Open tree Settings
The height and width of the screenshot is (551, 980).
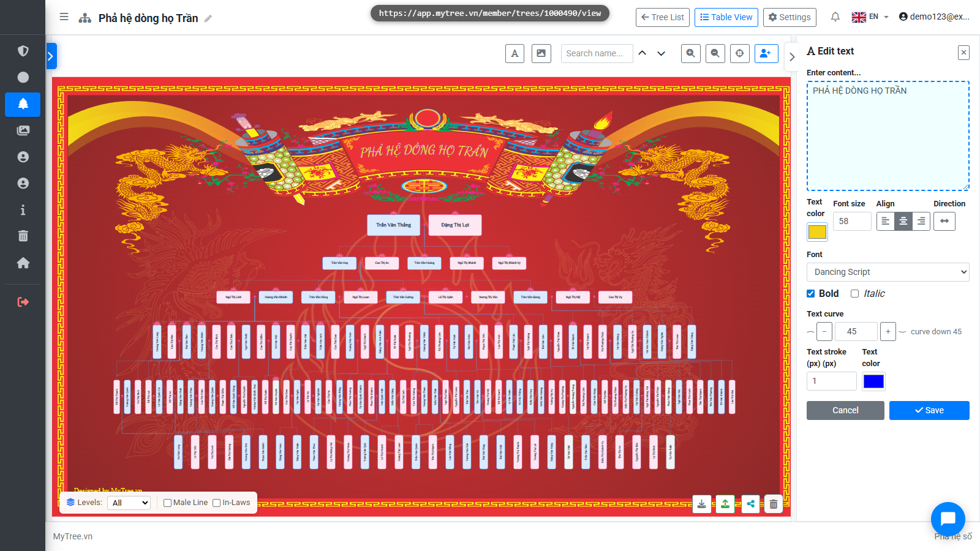[790, 17]
